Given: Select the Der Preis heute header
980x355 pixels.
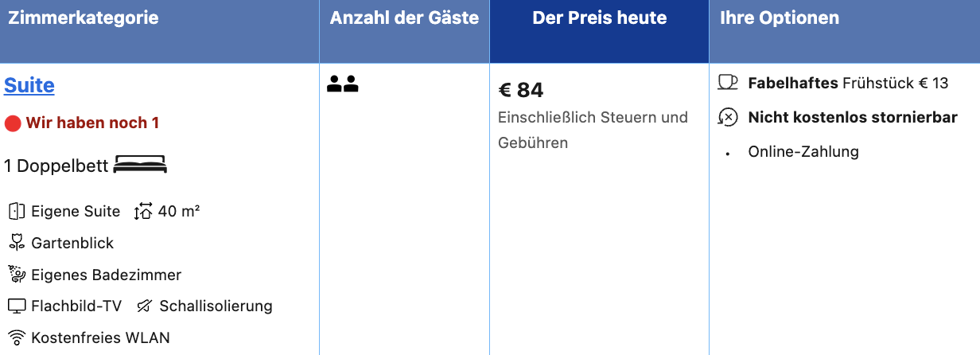Looking at the screenshot, I should pos(599,18).
